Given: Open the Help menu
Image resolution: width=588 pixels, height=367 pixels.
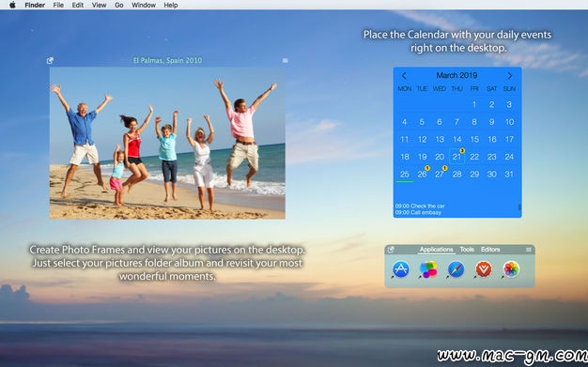Looking at the screenshot, I should [171, 5].
